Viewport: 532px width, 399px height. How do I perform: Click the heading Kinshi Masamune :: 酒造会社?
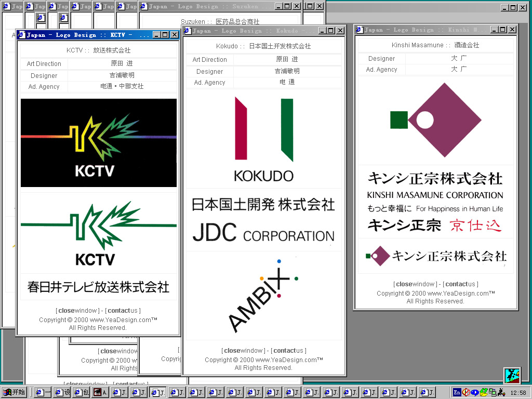coord(435,45)
